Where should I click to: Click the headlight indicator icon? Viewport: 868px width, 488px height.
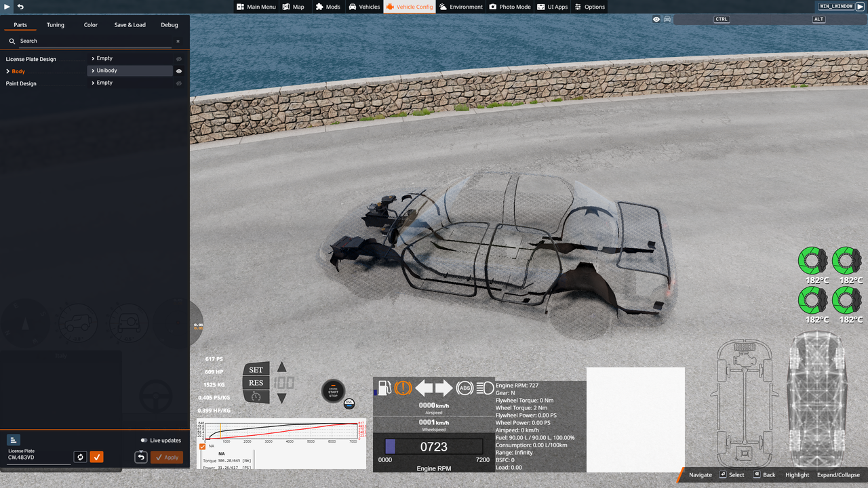point(485,388)
